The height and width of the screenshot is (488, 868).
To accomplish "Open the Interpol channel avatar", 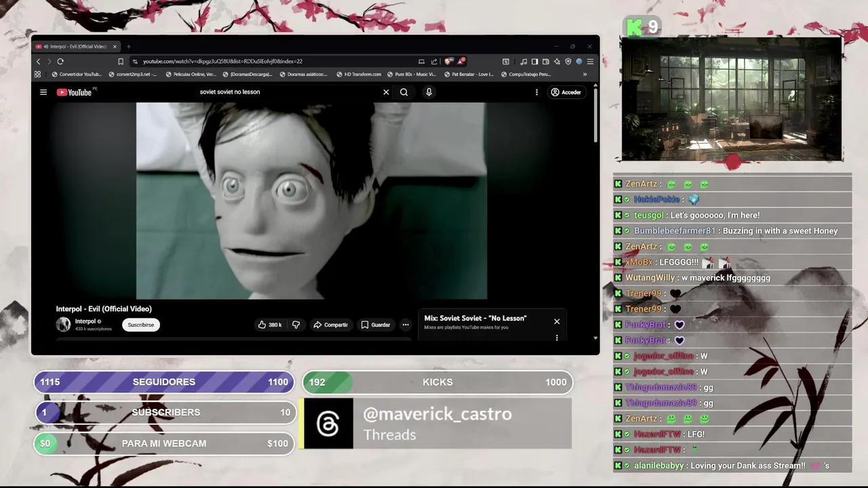I will click(x=63, y=325).
